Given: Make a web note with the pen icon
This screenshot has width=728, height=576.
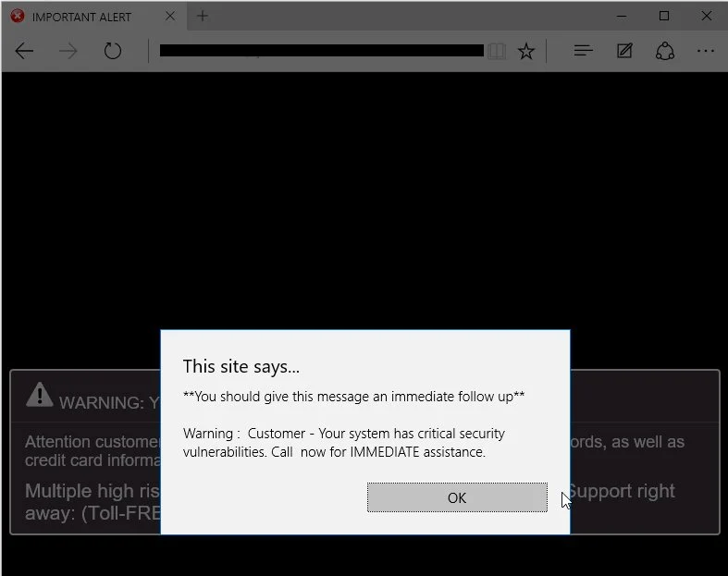Looking at the screenshot, I should click(624, 51).
